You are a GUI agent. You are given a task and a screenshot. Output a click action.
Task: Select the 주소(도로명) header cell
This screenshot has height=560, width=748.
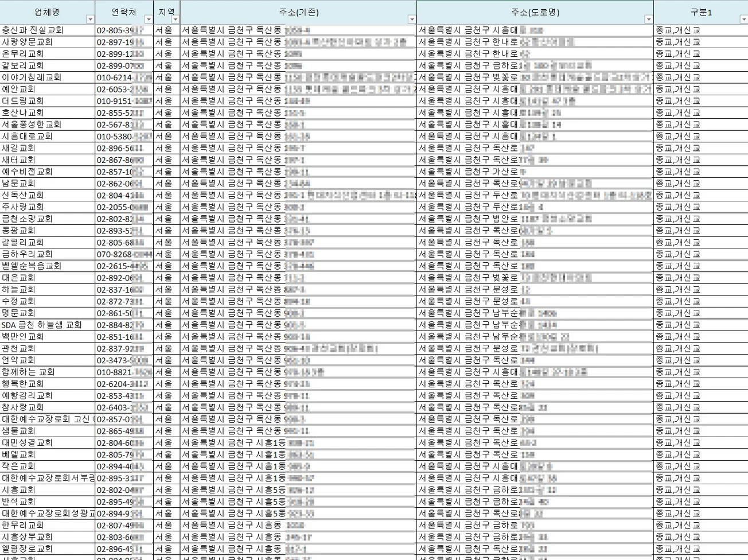535,12
